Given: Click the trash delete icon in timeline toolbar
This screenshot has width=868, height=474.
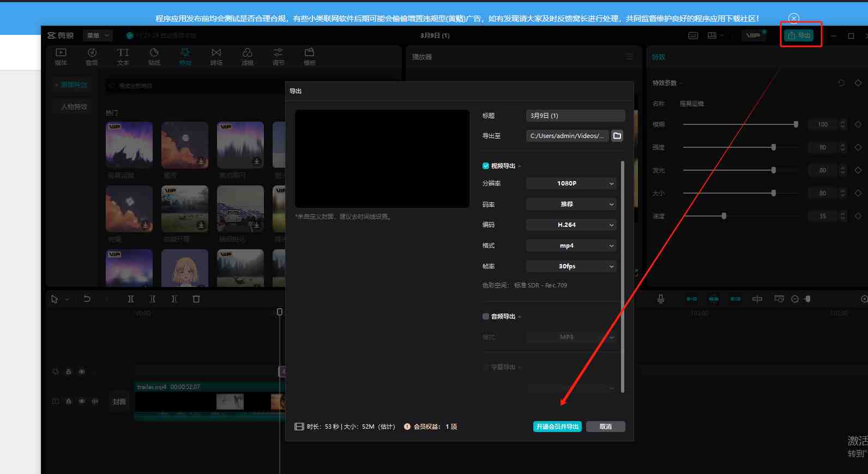Looking at the screenshot, I should coord(196,299).
